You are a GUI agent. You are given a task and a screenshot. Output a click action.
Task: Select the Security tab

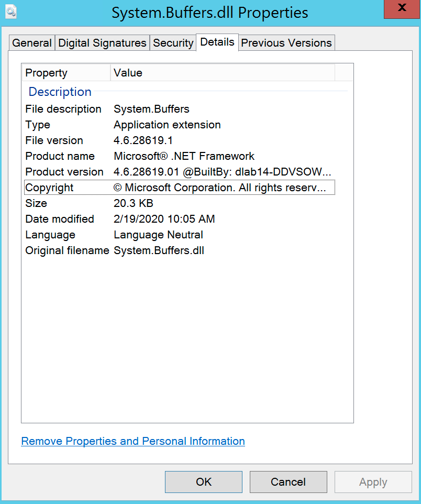pyautogui.click(x=173, y=42)
